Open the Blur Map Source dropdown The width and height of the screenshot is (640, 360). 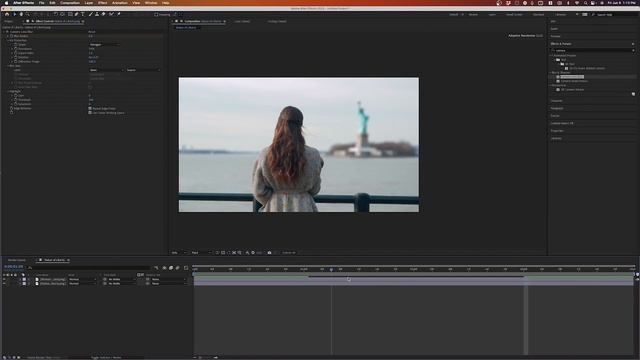point(143,70)
